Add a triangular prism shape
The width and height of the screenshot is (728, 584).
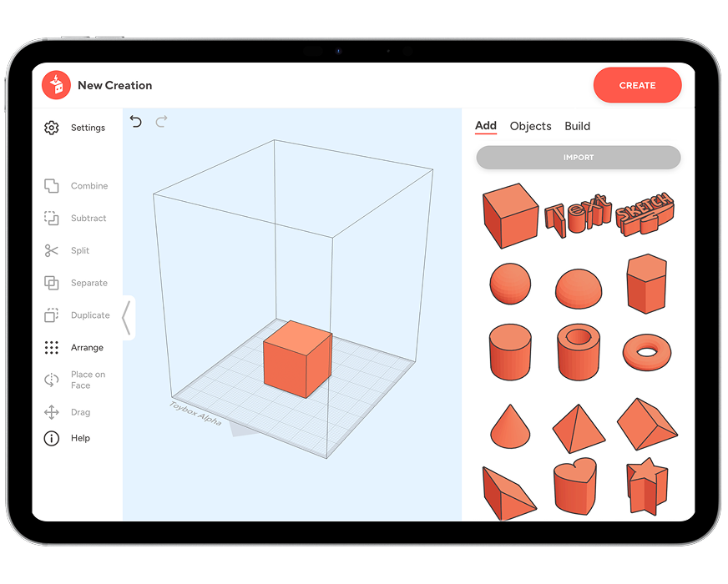[647, 424]
